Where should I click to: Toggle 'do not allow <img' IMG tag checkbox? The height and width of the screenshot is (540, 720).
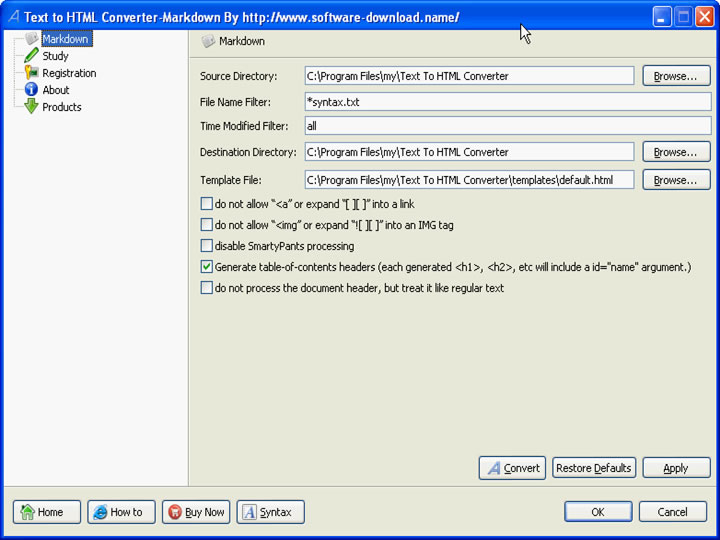click(x=207, y=225)
